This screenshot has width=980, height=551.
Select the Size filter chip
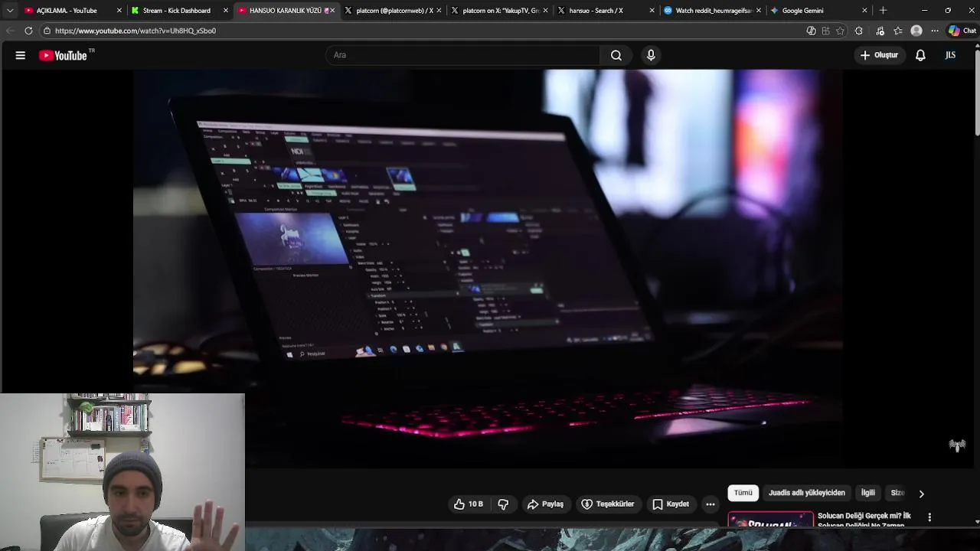(x=897, y=493)
